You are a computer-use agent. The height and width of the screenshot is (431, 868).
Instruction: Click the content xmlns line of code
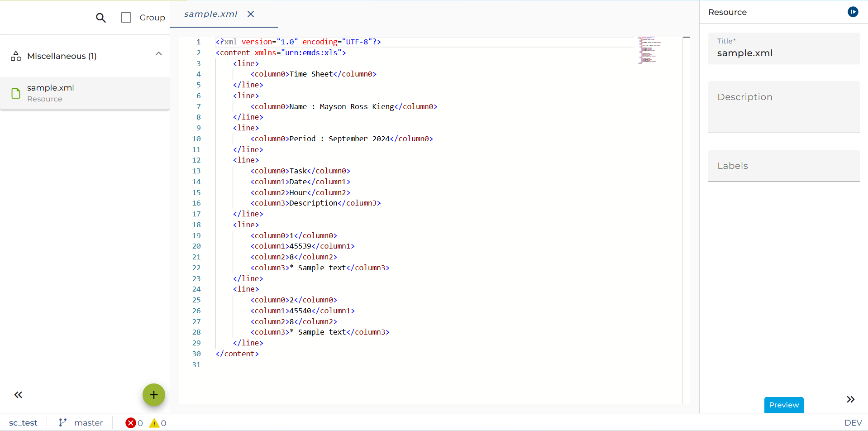pyautogui.click(x=281, y=53)
